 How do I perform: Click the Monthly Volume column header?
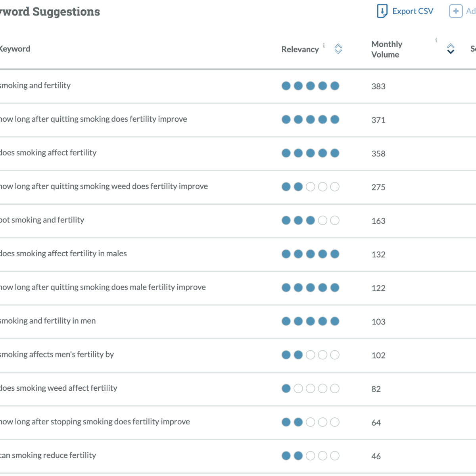[387, 49]
